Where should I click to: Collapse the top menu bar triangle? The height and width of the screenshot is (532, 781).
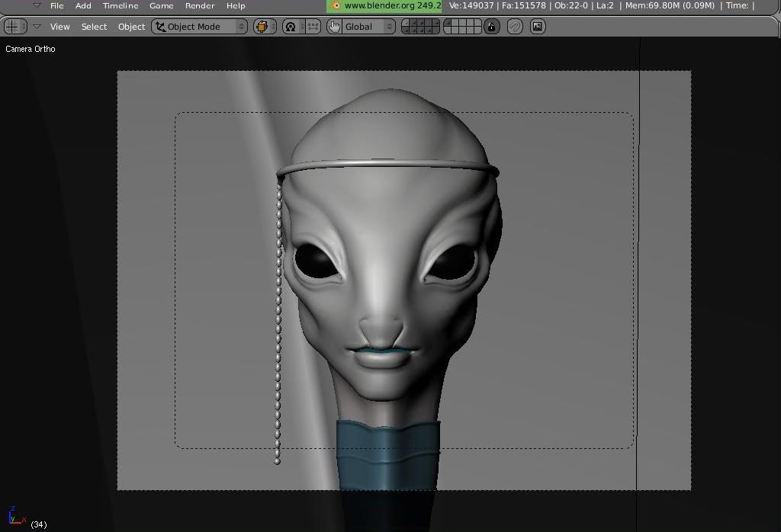point(36,5)
